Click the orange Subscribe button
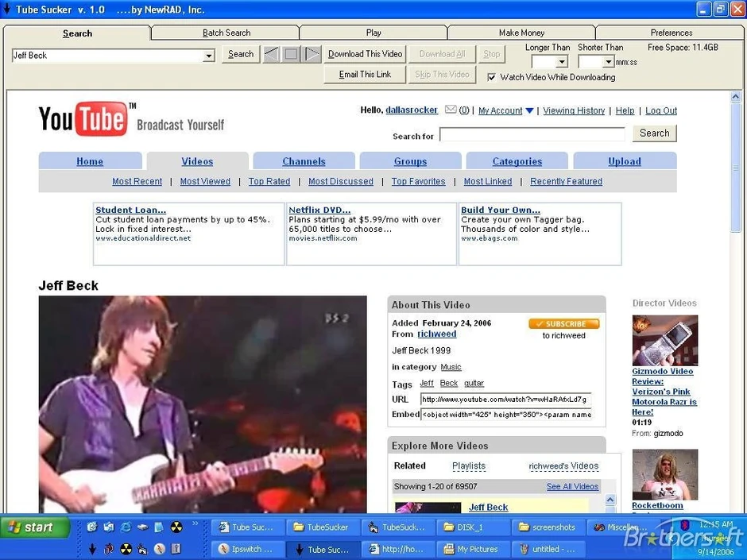The height and width of the screenshot is (560, 747). [563, 324]
